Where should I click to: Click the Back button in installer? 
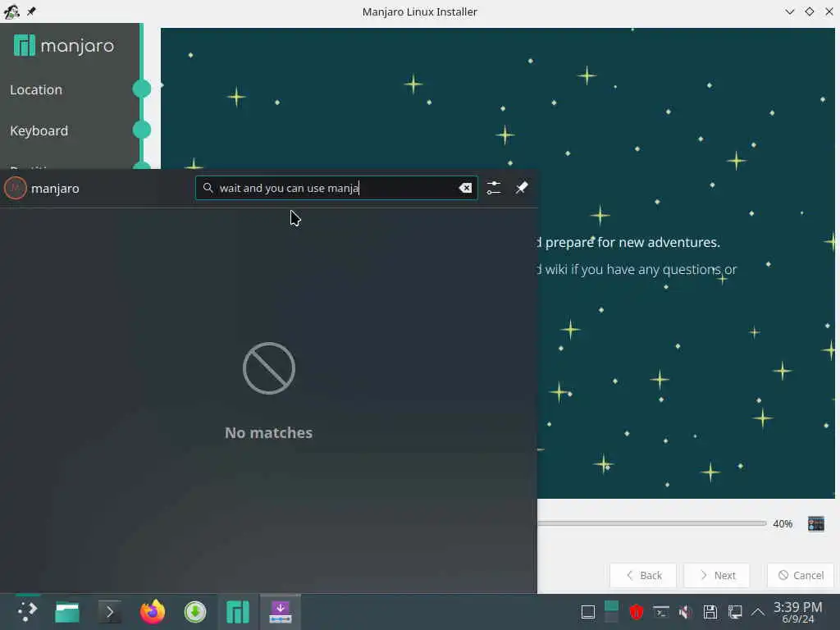[x=643, y=575]
